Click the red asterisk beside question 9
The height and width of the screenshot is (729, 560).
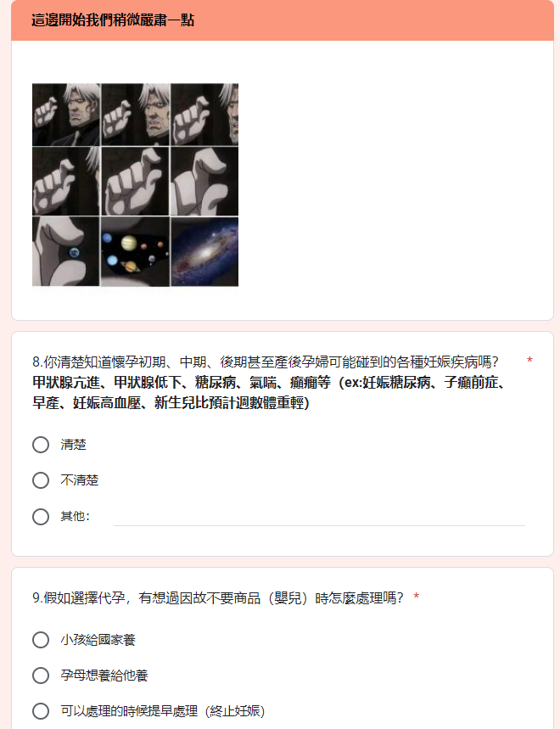[x=417, y=596]
